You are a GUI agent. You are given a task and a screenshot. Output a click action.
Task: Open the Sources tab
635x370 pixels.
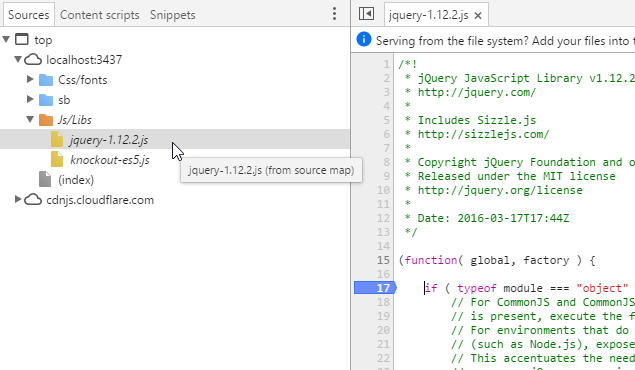28,15
